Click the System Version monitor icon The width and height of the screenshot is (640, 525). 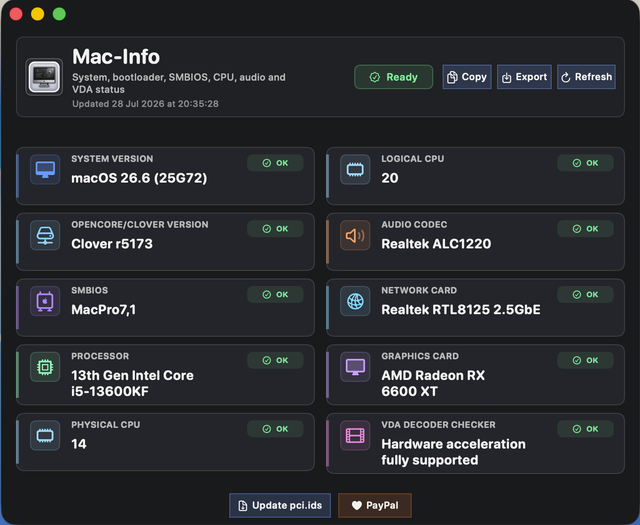(x=45, y=169)
